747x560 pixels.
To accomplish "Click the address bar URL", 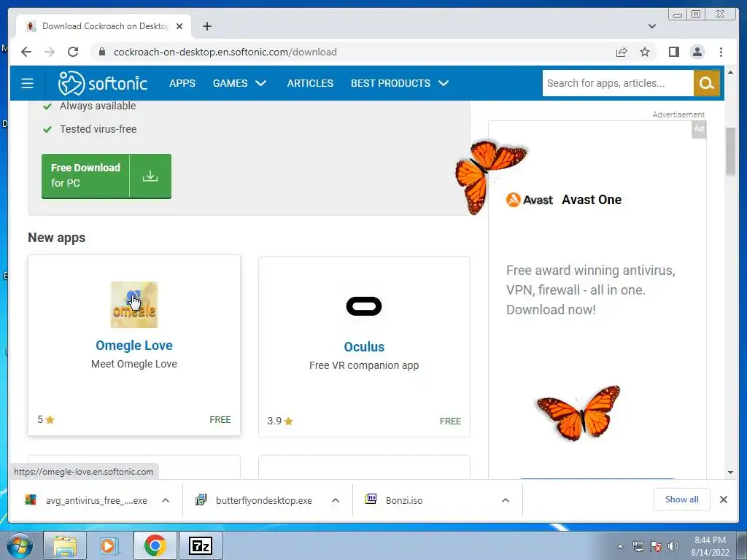I will click(225, 52).
